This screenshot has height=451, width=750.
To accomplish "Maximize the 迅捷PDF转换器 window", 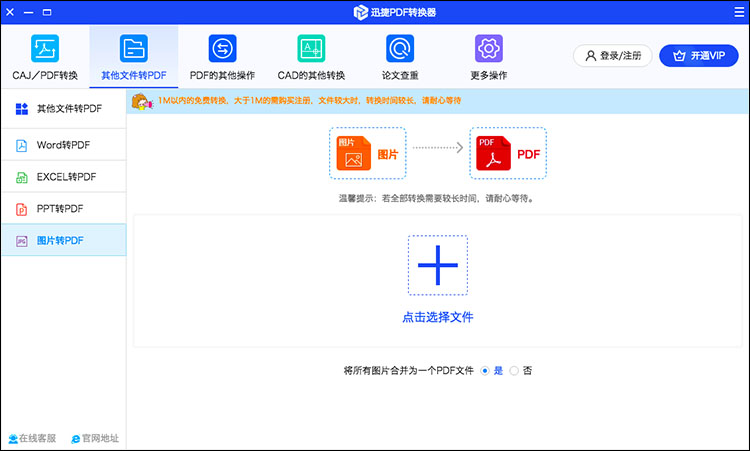I will point(47,12).
